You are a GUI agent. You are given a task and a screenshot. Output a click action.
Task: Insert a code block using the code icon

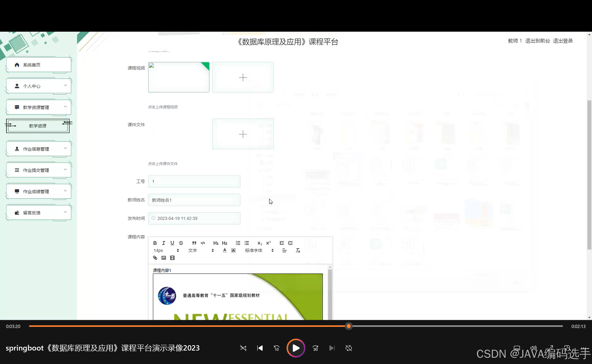203,243
